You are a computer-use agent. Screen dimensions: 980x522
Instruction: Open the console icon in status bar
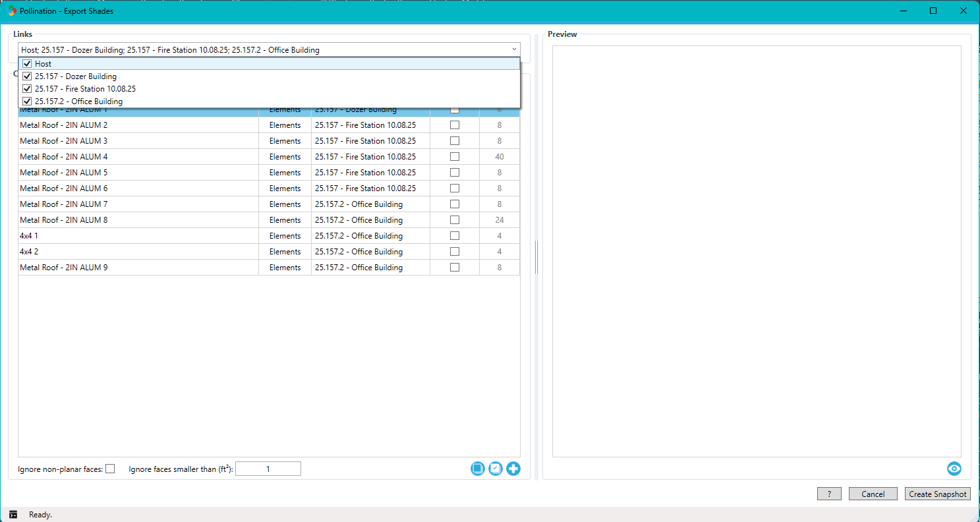[x=13, y=515]
